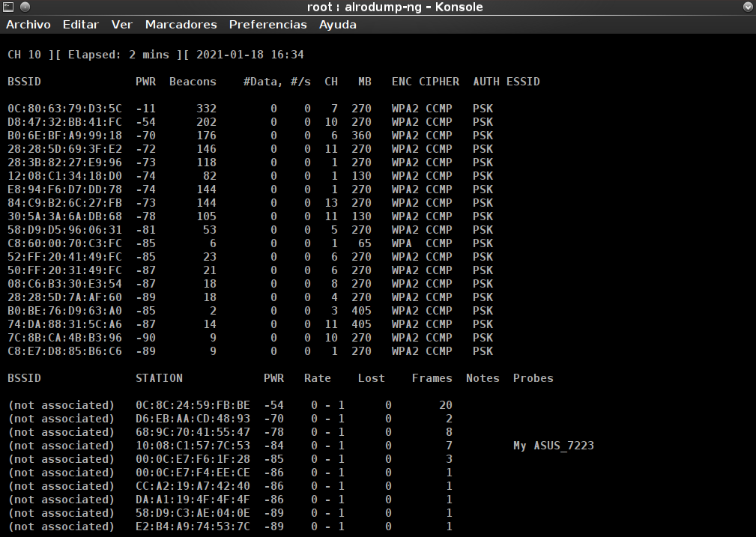Open the Preferencias menu
The width and height of the screenshot is (756, 537).
[x=267, y=25]
